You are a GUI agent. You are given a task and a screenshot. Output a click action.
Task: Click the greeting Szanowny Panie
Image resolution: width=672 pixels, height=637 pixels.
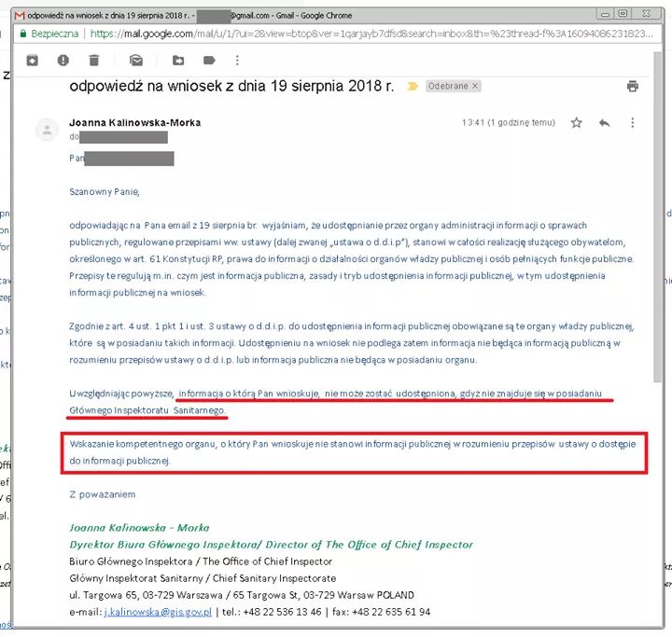(x=105, y=191)
